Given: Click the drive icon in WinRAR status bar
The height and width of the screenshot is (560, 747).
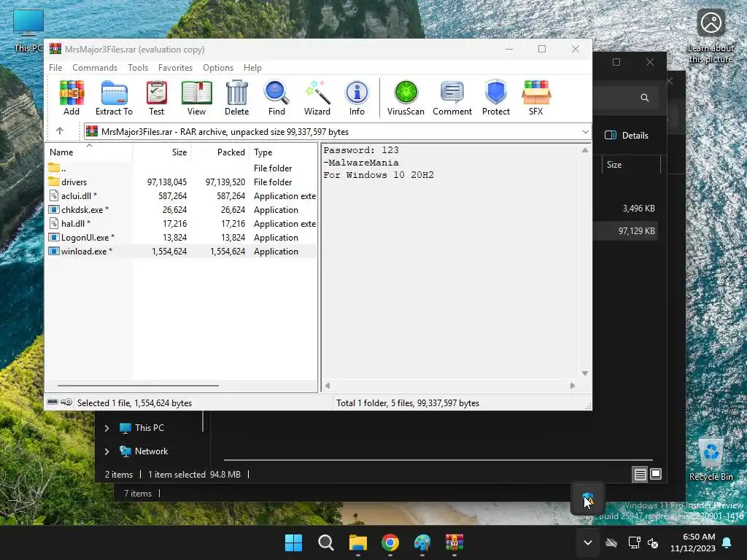Looking at the screenshot, I should point(53,402).
